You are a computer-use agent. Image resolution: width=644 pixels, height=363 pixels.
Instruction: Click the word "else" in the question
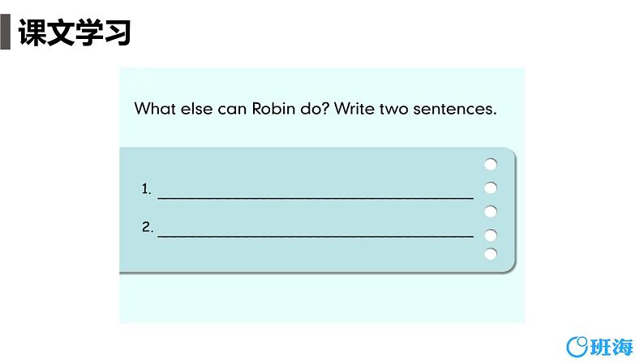(196, 109)
